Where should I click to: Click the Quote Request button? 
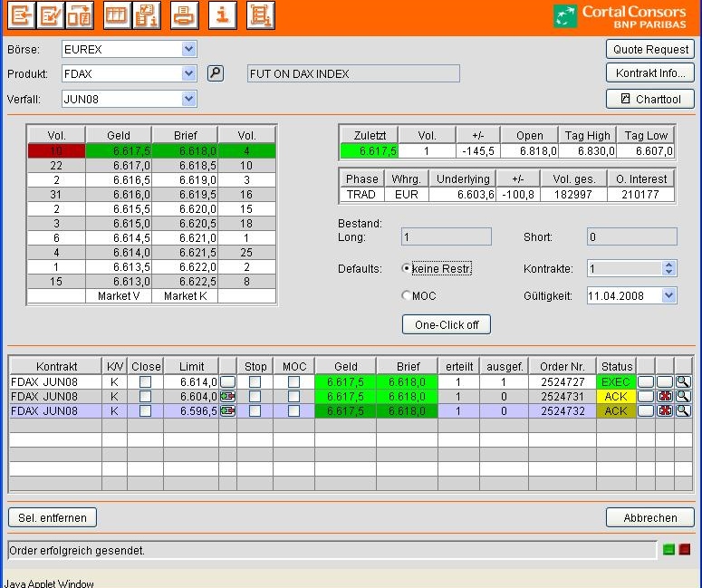650,49
